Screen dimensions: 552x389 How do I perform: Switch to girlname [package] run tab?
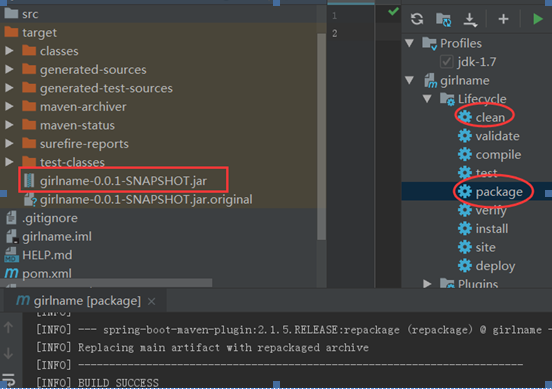(87, 301)
